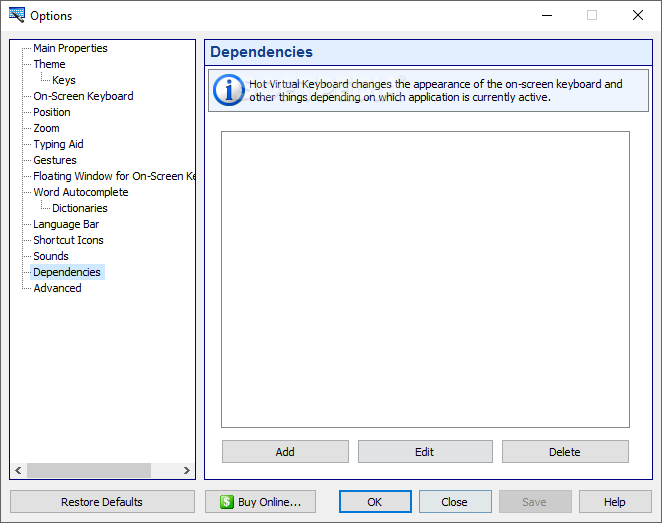Screen dimensions: 662x523
Task: Confirm settings with the OK button
Action: 375,502
